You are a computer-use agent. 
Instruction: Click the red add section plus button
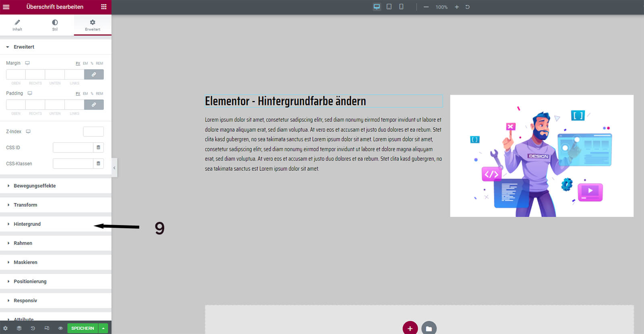[x=410, y=328]
